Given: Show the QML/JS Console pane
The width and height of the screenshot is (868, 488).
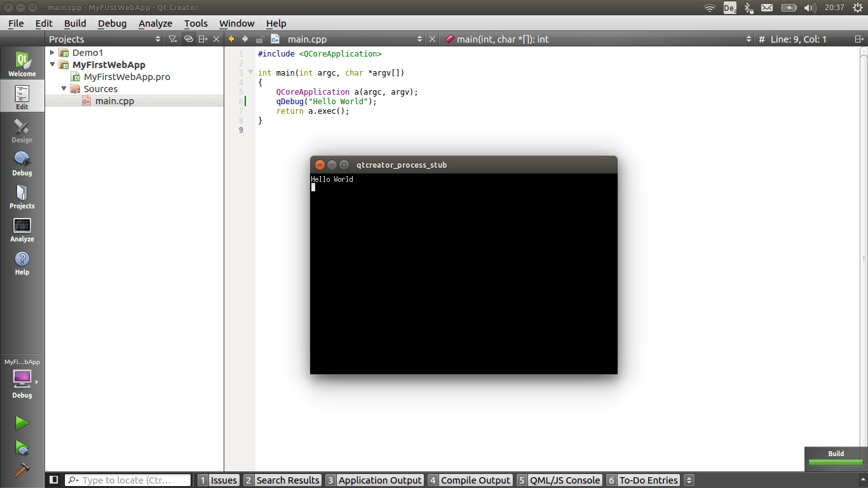Looking at the screenshot, I should 564,480.
